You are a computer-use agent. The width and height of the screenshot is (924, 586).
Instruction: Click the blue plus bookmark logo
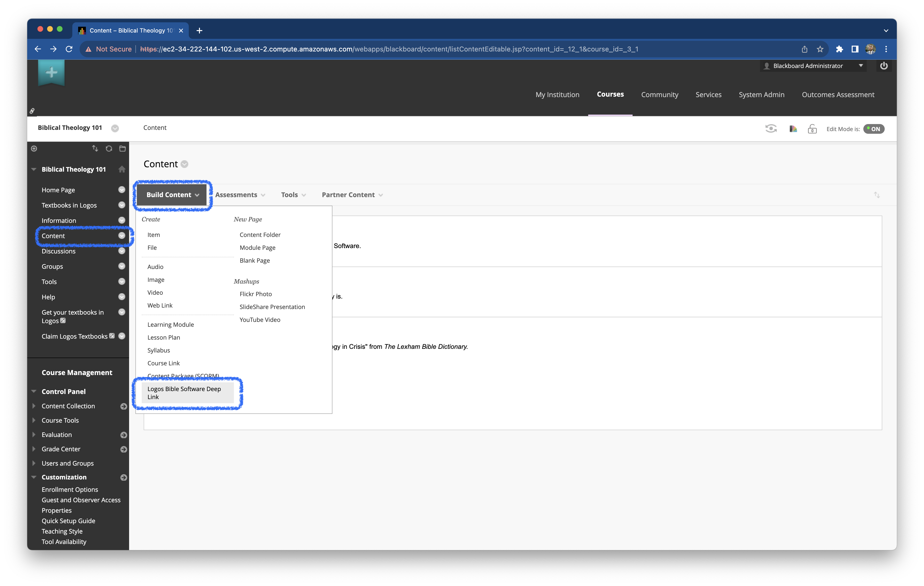(51, 73)
